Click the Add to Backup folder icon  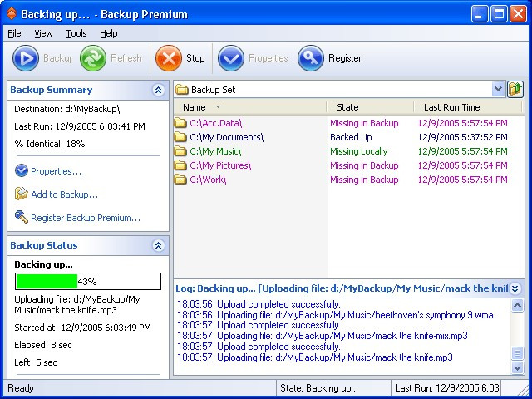pyautogui.click(x=22, y=194)
